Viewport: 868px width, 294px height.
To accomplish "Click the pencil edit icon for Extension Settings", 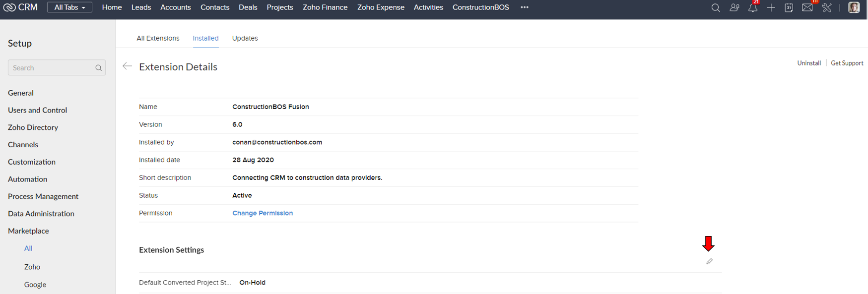I will (709, 261).
